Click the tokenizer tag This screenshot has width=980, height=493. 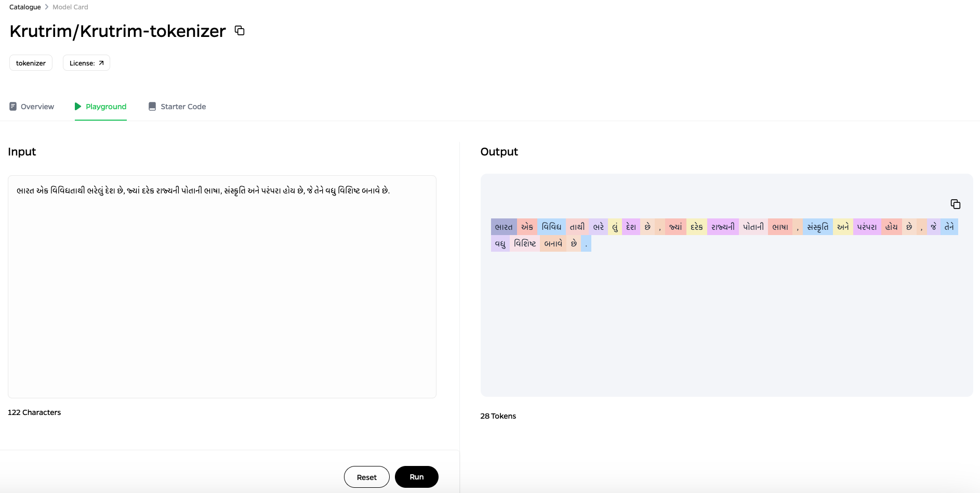pos(31,63)
